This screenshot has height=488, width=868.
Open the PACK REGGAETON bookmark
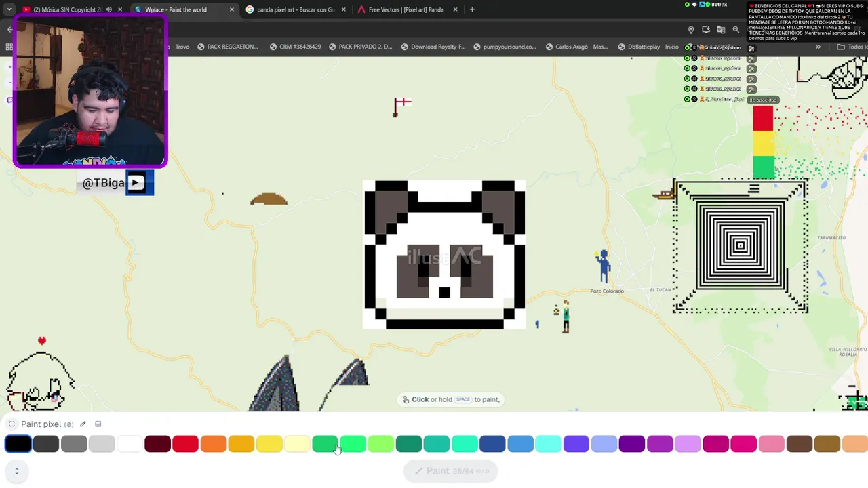pyautogui.click(x=227, y=47)
